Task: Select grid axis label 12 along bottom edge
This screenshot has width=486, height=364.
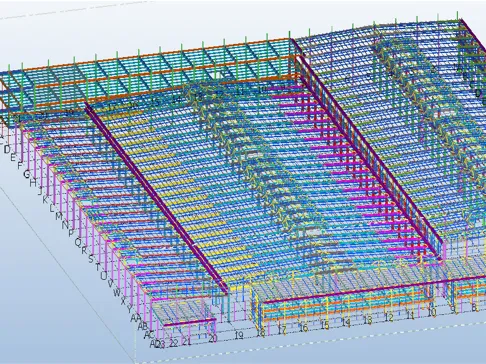Action: click(389, 317)
